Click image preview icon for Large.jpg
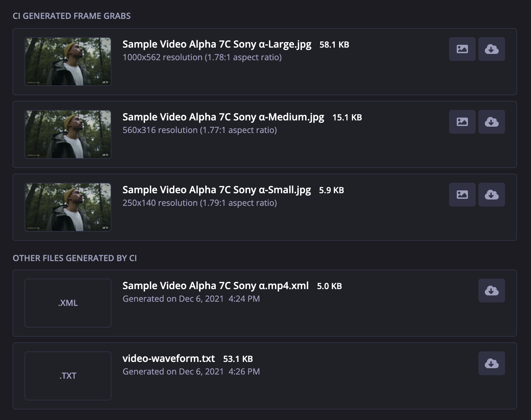Viewport: 531px width, 420px height. coord(462,49)
